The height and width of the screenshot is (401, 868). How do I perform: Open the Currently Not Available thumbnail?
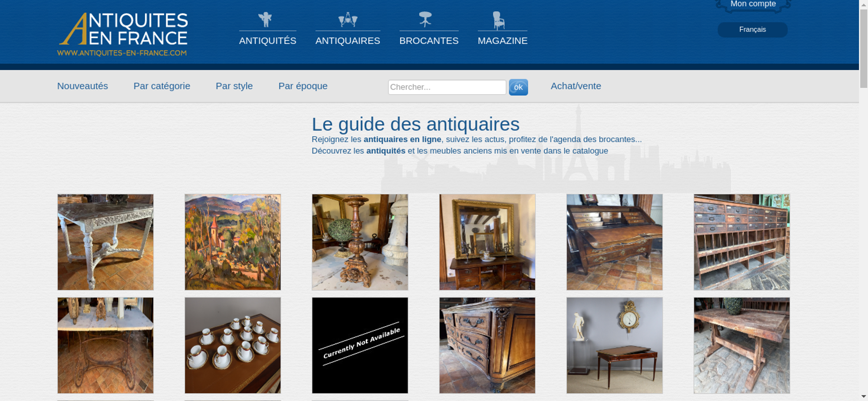click(360, 345)
